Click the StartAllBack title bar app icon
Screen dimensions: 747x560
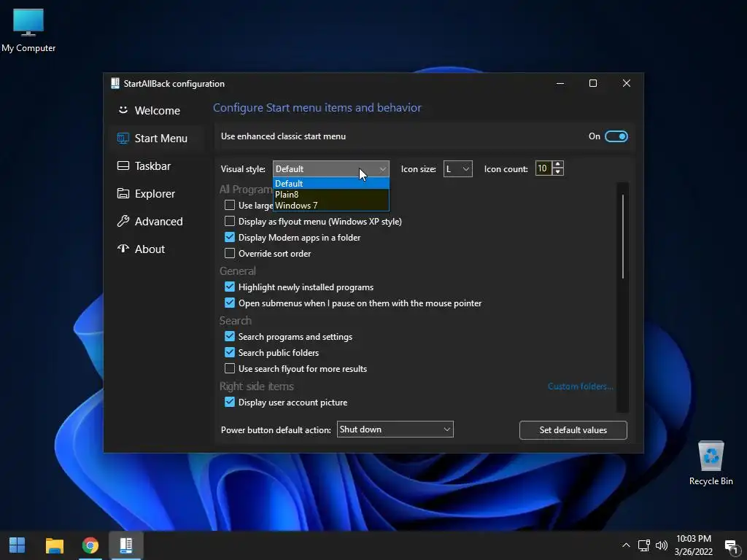115,83
